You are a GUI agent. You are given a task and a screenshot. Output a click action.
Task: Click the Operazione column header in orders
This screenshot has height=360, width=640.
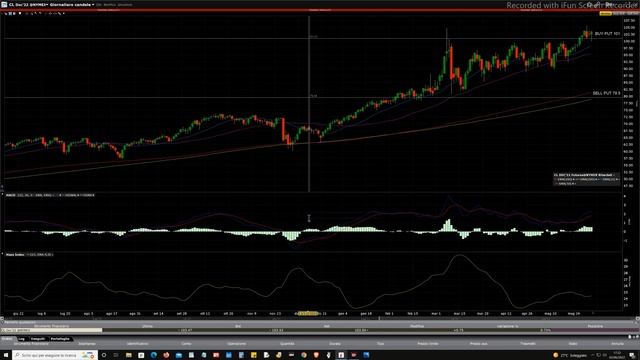coord(236,344)
